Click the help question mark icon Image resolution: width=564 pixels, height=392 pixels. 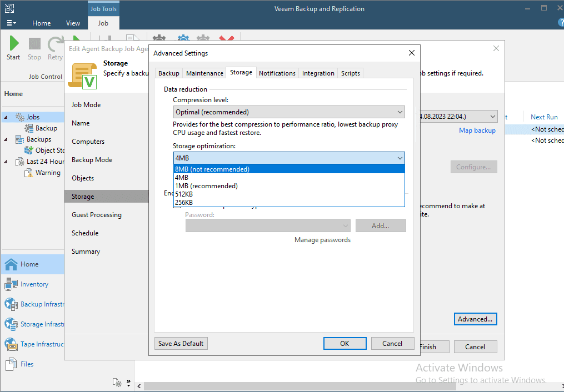click(561, 23)
